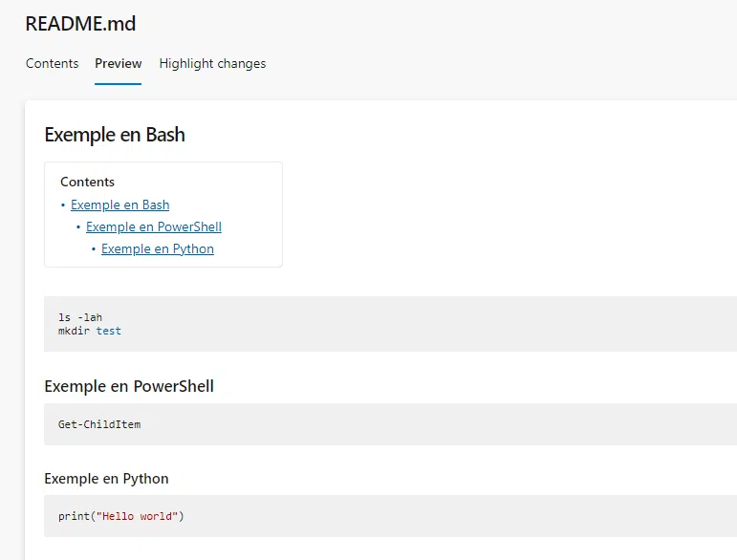Open the Highlight changes tab

pos(212,64)
